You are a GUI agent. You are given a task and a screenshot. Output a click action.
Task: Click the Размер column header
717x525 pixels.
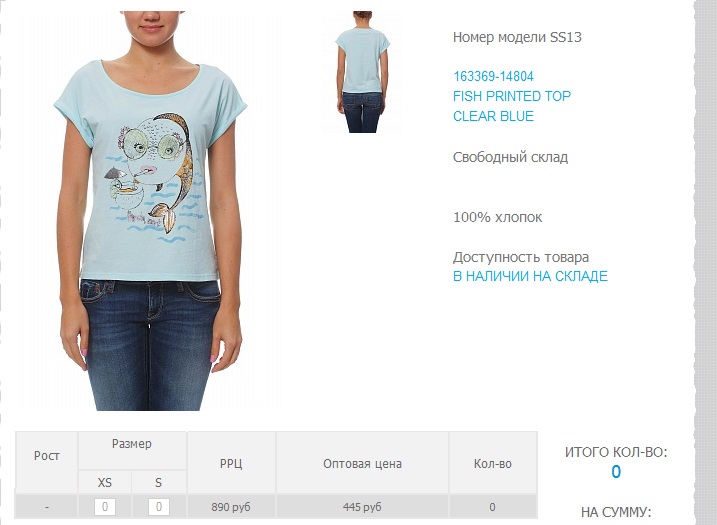(x=132, y=444)
